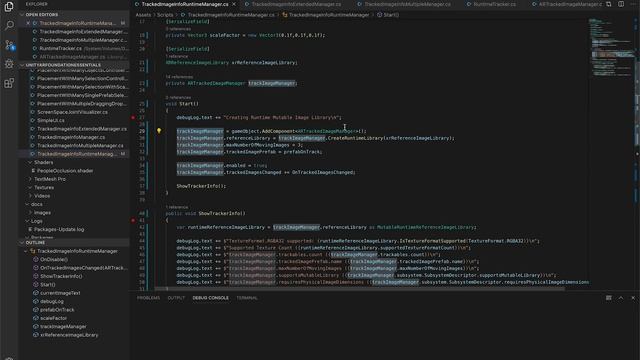Viewport: 640px width, 360px height.
Task: Select the Debug Console panel tab
Action: click(211, 298)
